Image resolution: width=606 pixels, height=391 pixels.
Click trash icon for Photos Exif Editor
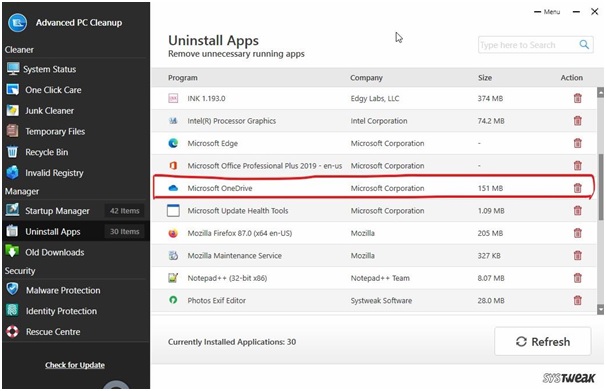click(x=577, y=300)
